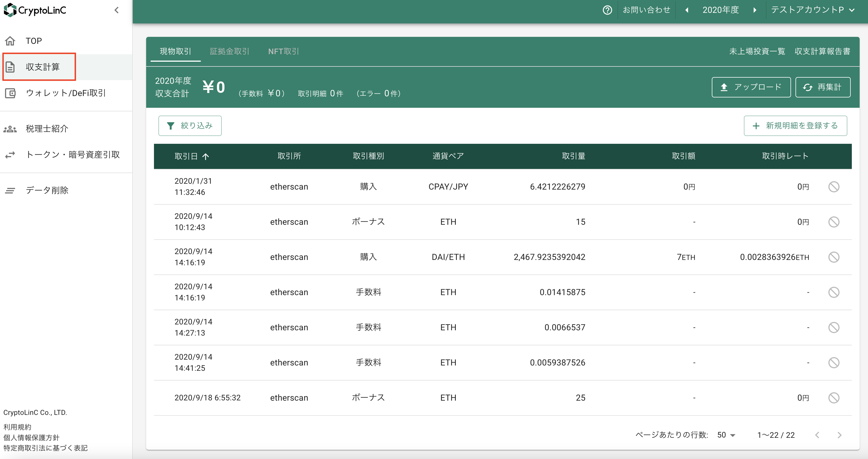Switch to the 証拠金取引 tab
This screenshot has width=868, height=459.
click(230, 51)
